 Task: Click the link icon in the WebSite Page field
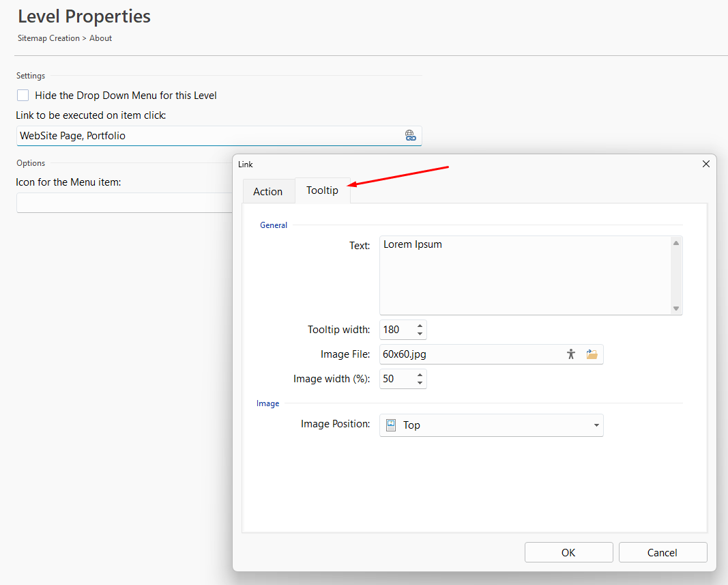[x=410, y=136]
